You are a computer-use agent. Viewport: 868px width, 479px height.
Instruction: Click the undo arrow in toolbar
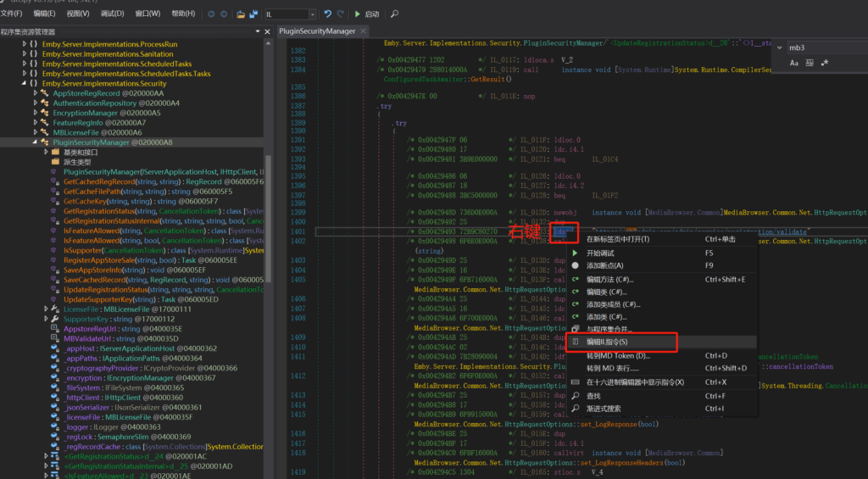[328, 14]
